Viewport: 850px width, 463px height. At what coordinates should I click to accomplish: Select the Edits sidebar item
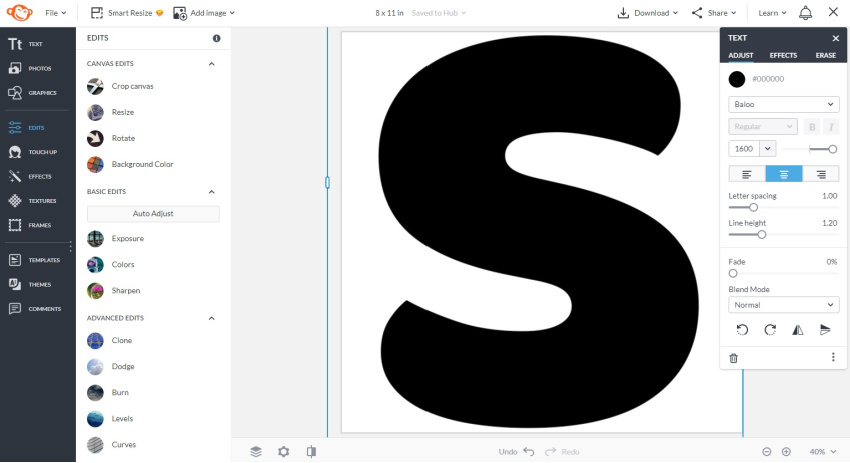tap(27, 127)
